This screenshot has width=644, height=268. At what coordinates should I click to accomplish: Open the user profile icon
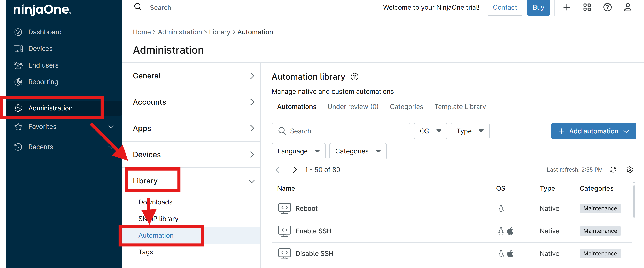point(628,7)
